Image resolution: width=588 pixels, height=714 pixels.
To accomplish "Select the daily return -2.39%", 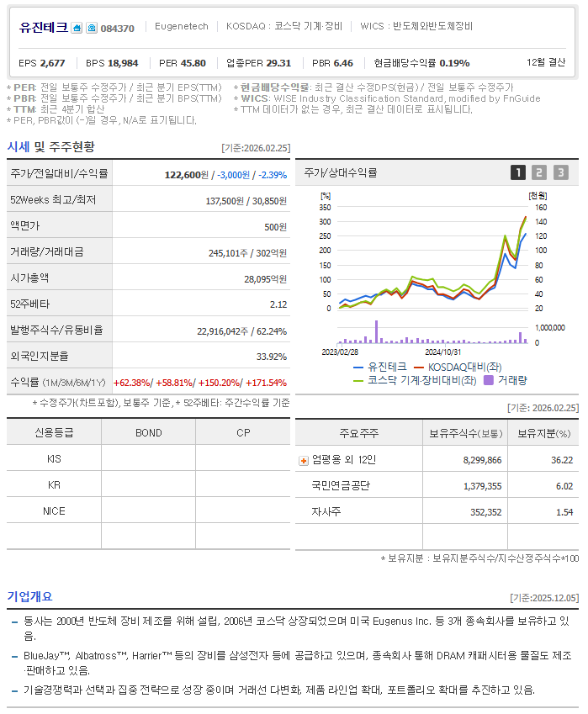I will [x=273, y=175].
